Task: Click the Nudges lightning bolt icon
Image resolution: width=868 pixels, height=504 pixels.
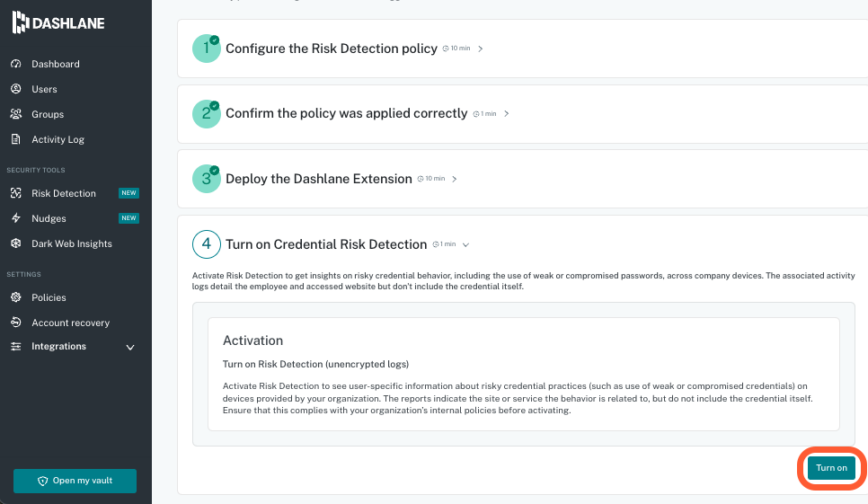Action: 15,218
